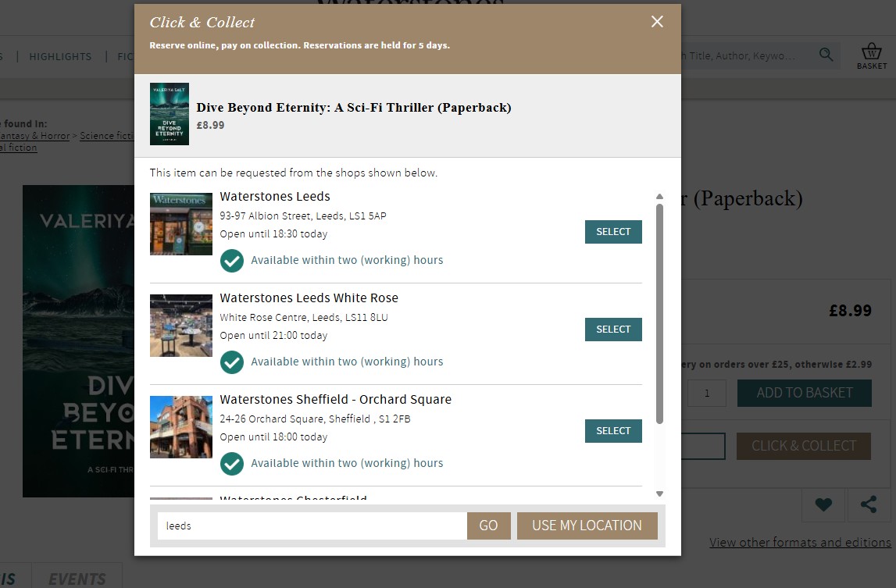This screenshot has height=588, width=896.
Task: Click the £8.99 price in the dialog
Action: tap(210, 125)
